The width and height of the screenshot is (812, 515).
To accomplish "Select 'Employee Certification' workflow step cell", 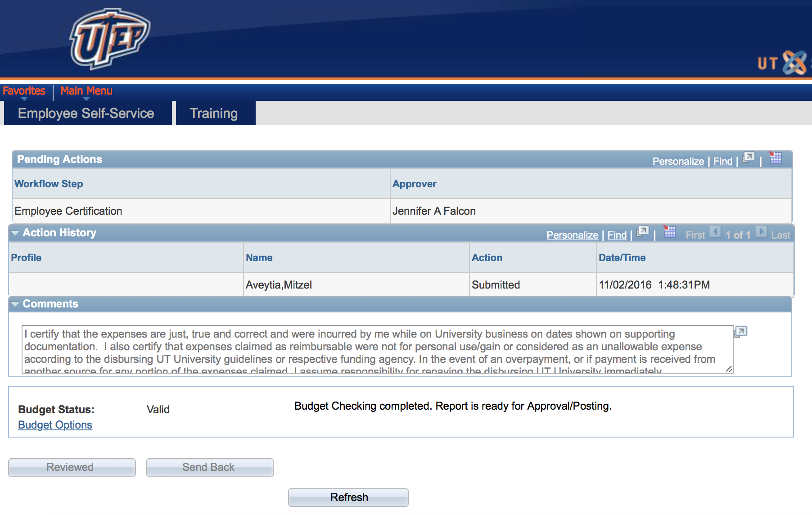I will tap(201, 211).
